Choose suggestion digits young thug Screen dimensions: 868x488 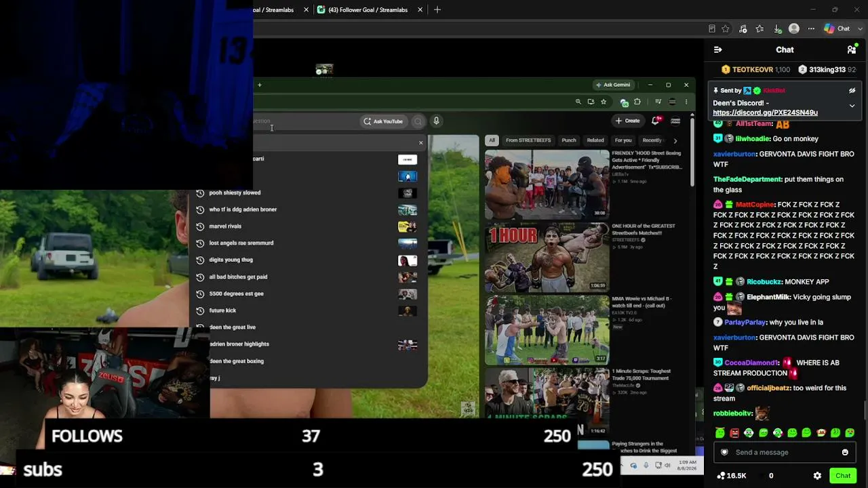point(308,260)
